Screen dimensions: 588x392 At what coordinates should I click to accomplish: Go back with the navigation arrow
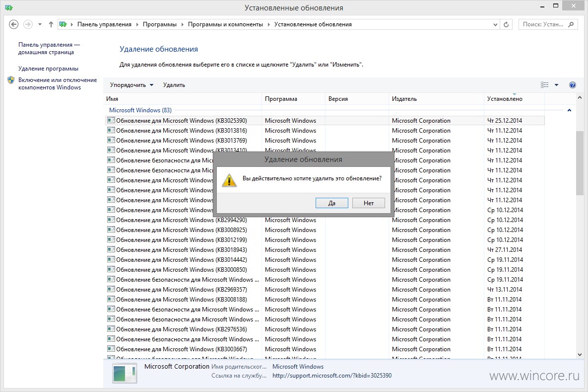tap(13, 24)
